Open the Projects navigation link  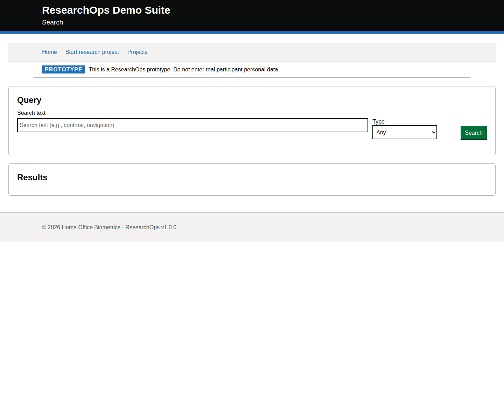point(137,52)
